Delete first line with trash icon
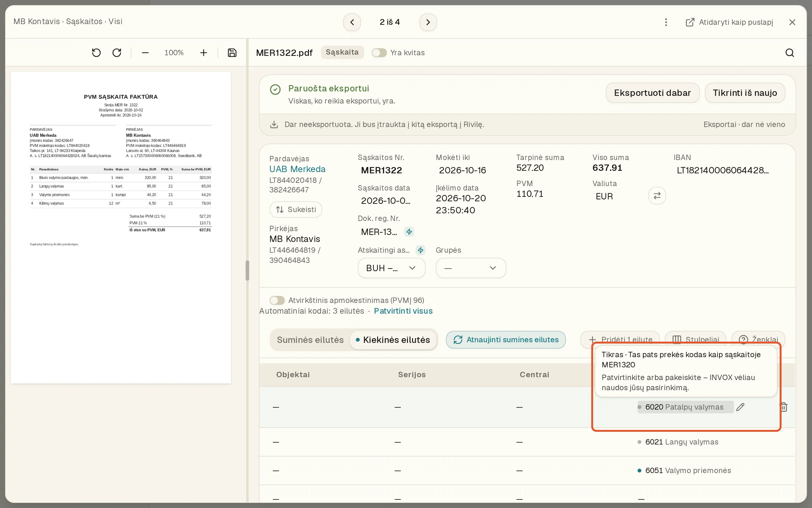The height and width of the screenshot is (508, 812). click(784, 407)
